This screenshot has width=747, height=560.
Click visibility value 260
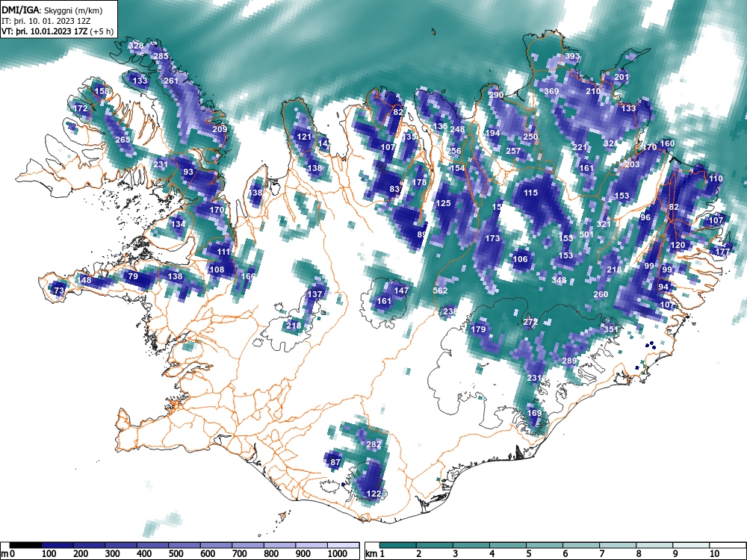coord(601,293)
